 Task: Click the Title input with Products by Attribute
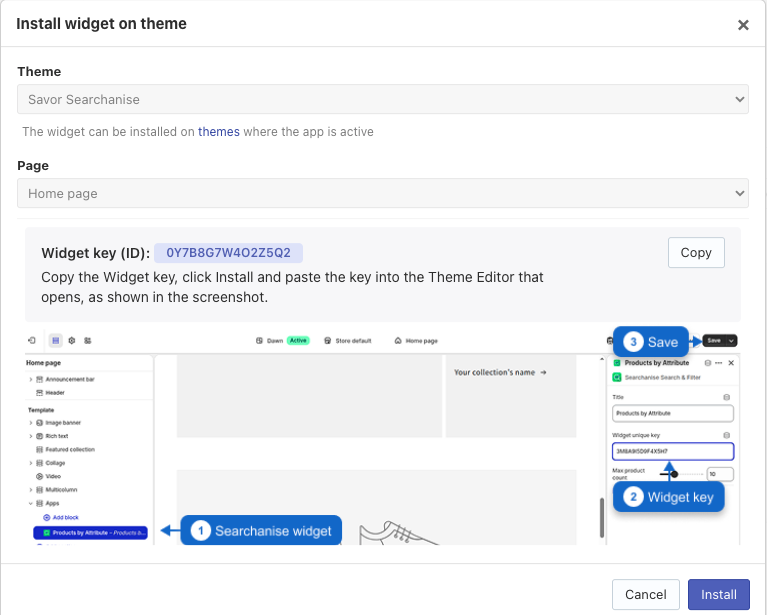pos(673,413)
